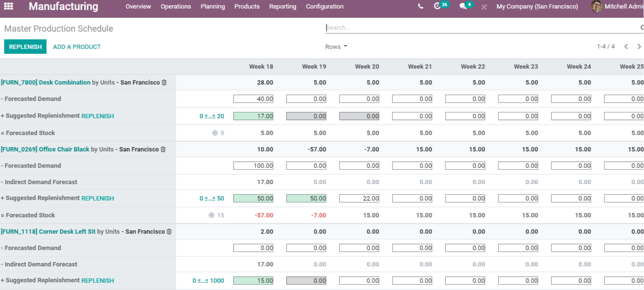This screenshot has width=644, height=290.
Task: Open the Configuration menu
Action: (324, 6)
